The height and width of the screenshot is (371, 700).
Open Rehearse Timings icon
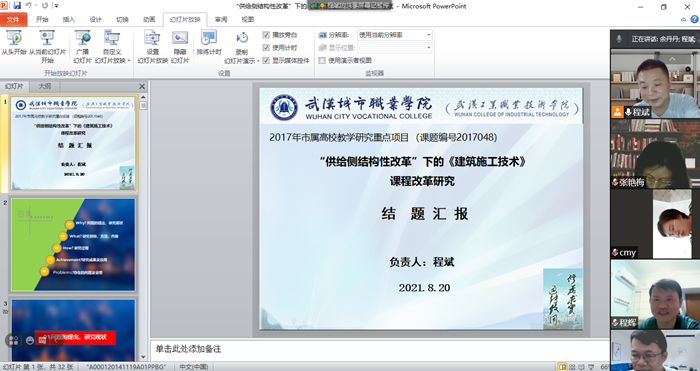[208, 38]
